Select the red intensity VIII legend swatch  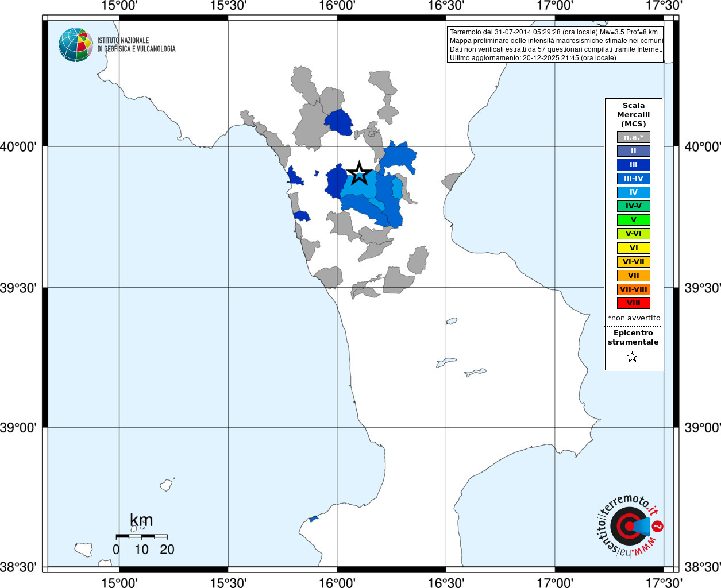[634, 303]
